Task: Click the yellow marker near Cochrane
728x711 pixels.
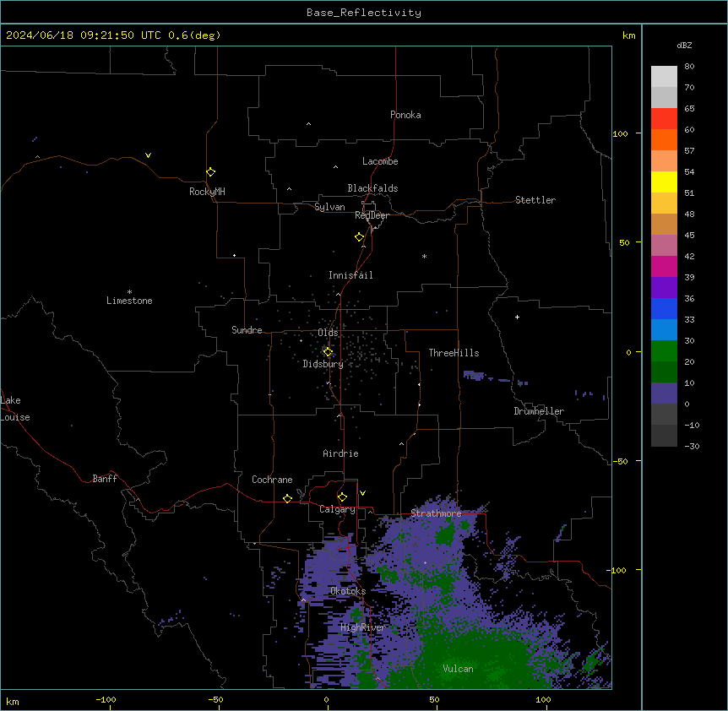Action: [287, 498]
